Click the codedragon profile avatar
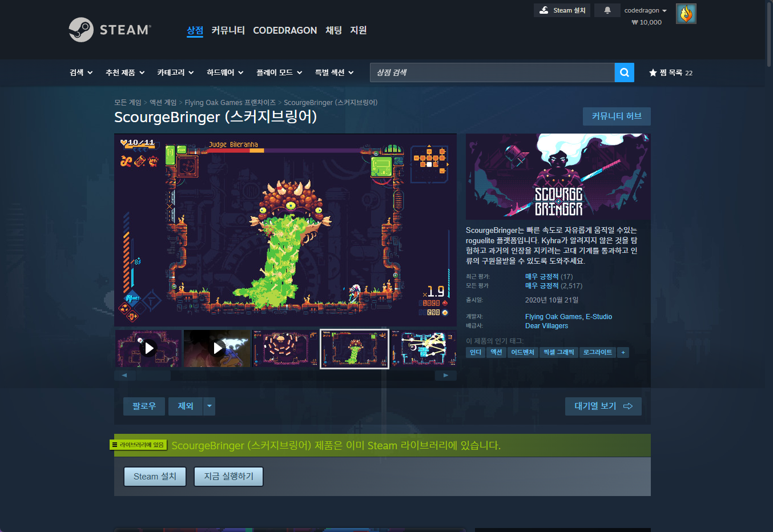 click(686, 14)
